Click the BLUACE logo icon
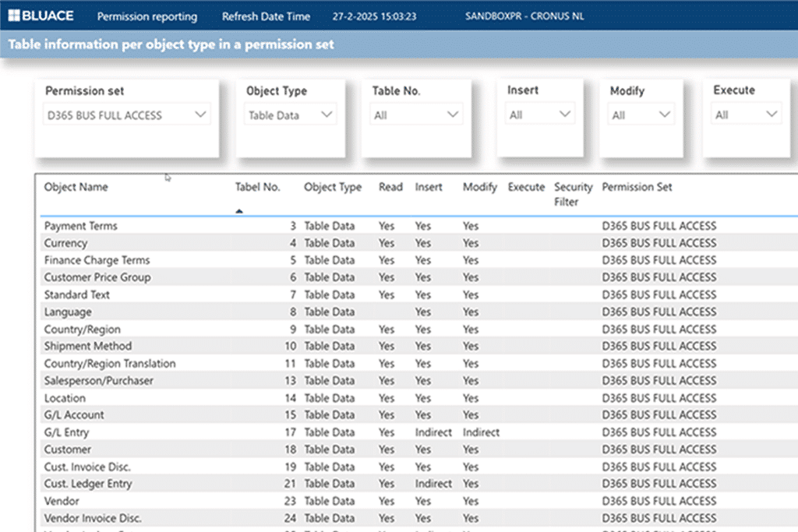This screenshot has width=798, height=532. tap(15, 16)
